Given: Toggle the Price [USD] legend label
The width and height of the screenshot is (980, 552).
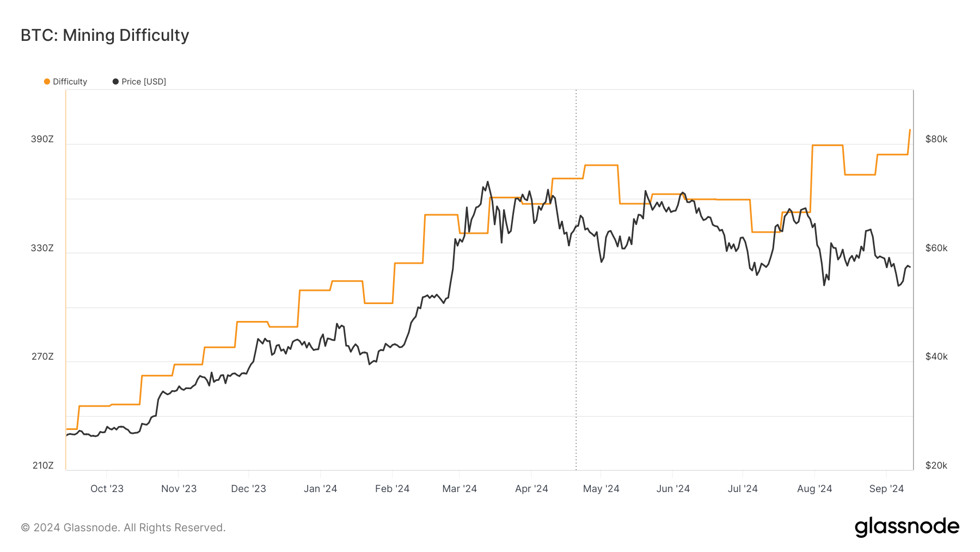Looking at the screenshot, I should 144,82.
